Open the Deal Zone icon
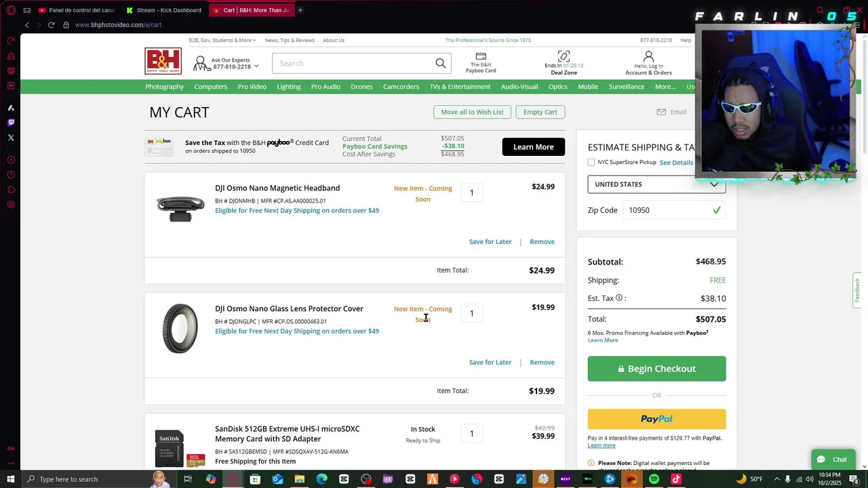The width and height of the screenshot is (868, 488). pos(564,56)
